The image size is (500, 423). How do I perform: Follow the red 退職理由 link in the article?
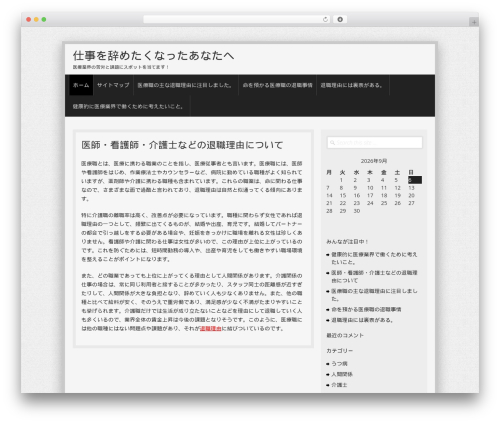point(210,329)
